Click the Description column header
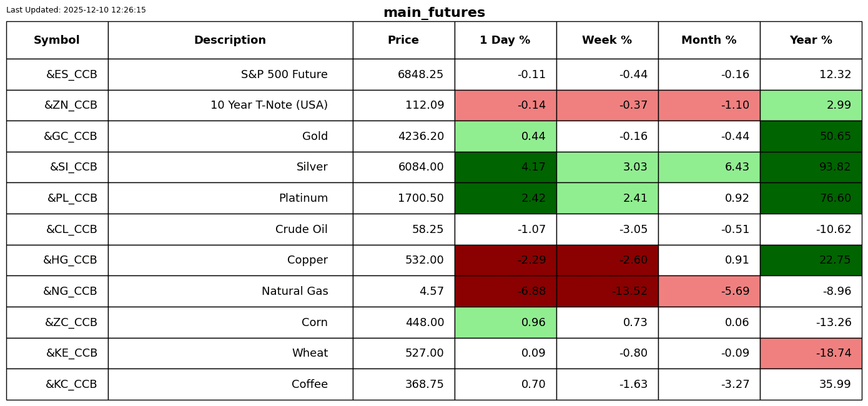The image size is (868, 406). (230, 41)
